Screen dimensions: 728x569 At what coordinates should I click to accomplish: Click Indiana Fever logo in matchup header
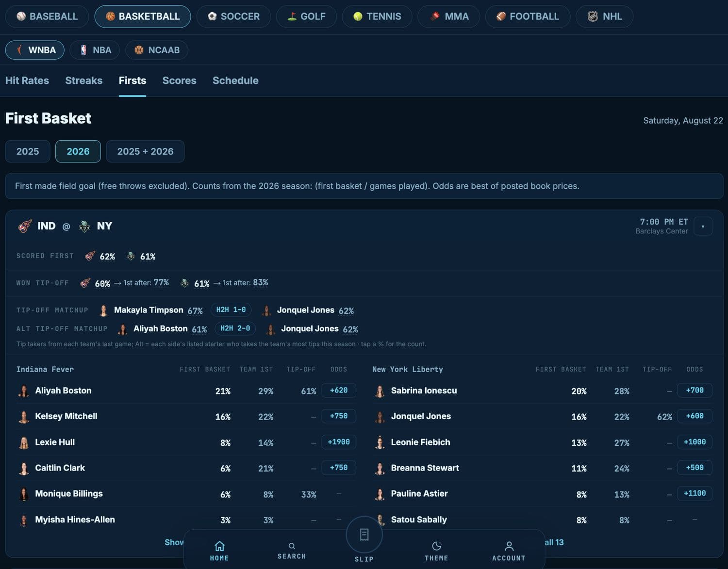[x=25, y=226]
